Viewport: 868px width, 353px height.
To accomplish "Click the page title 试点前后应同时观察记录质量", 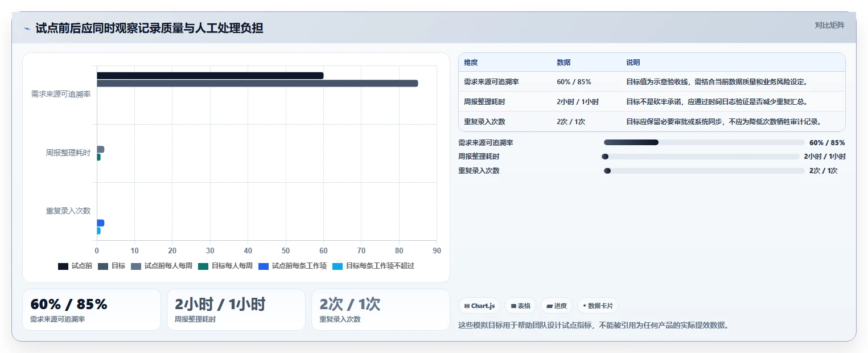I will click(149, 28).
